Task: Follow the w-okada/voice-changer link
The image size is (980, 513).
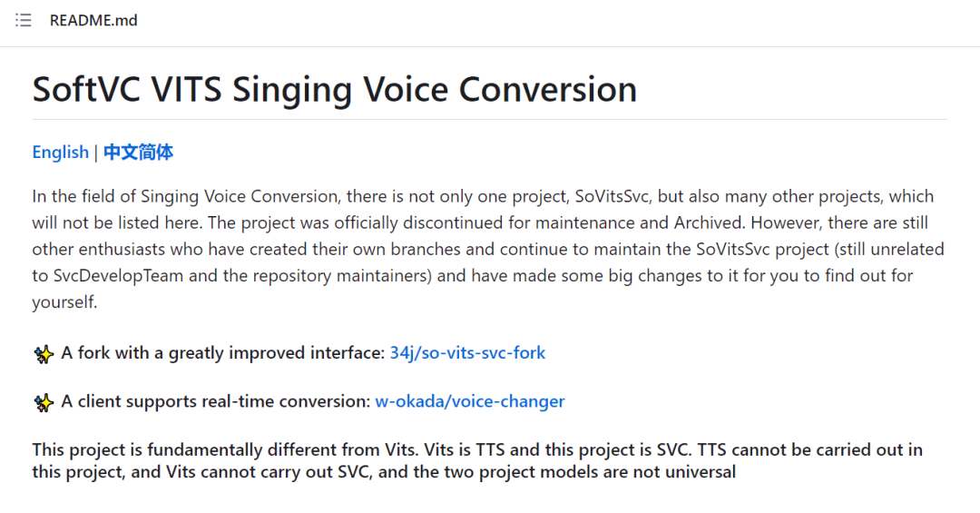Action: 470,401
